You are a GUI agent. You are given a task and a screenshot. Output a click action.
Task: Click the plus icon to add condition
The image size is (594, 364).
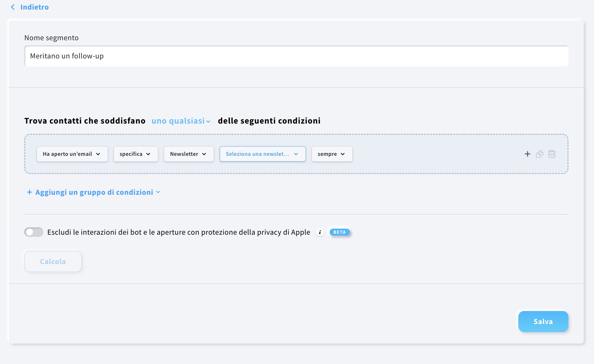point(527,154)
